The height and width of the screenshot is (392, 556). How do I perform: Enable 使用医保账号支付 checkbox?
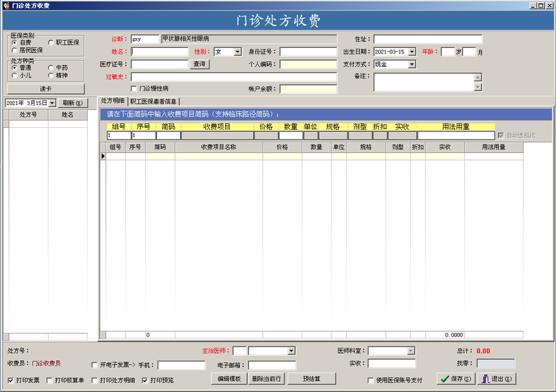click(x=370, y=380)
